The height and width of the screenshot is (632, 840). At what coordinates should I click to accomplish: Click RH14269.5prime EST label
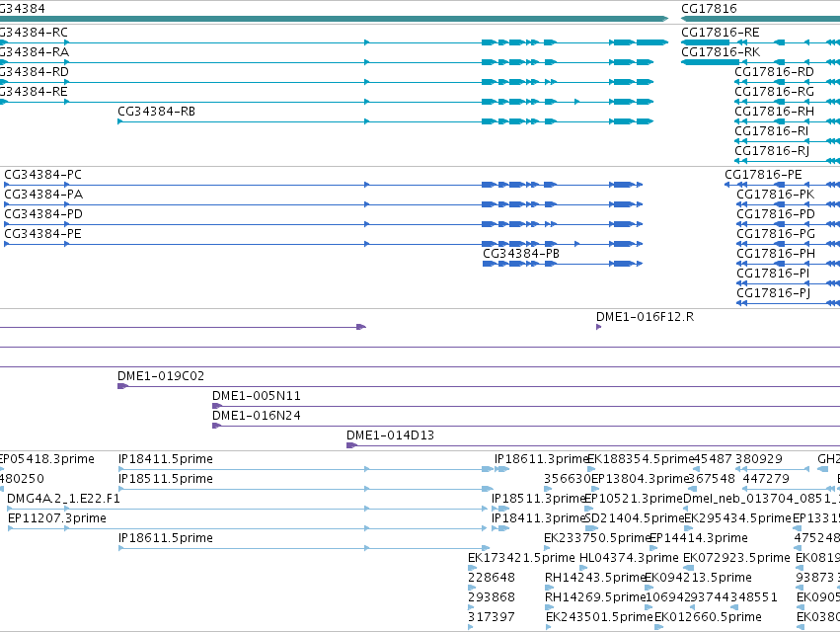[594, 597]
